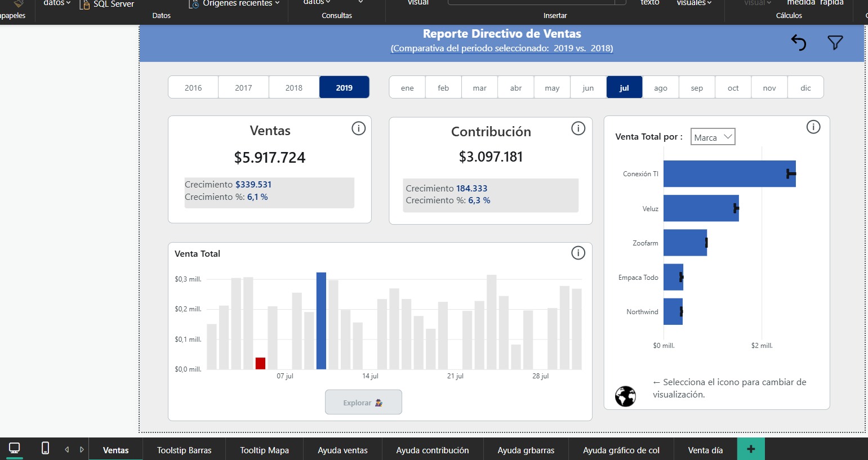Switch to Tooltip Barras page tab

(184, 449)
